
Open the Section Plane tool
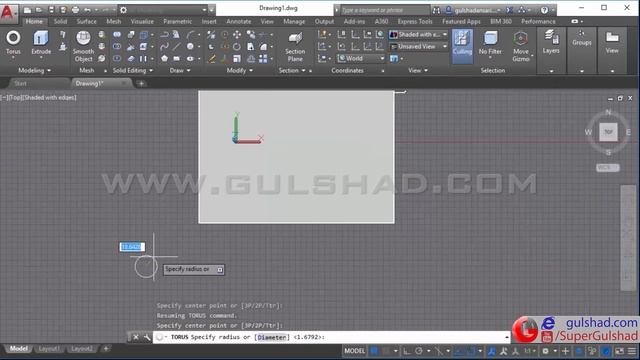tap(295, 47)
